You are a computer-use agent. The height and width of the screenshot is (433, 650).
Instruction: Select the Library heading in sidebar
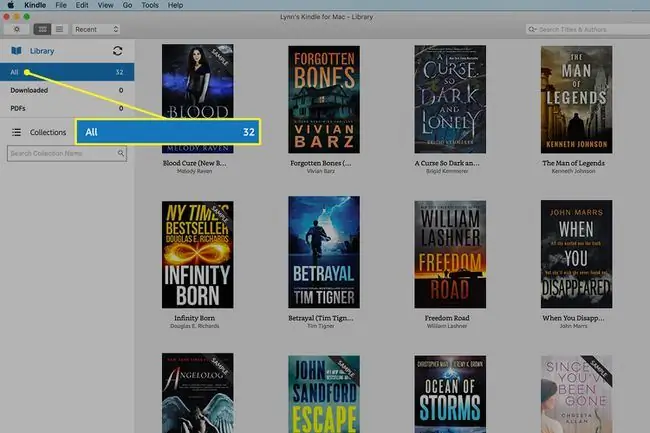pos(42,51)
